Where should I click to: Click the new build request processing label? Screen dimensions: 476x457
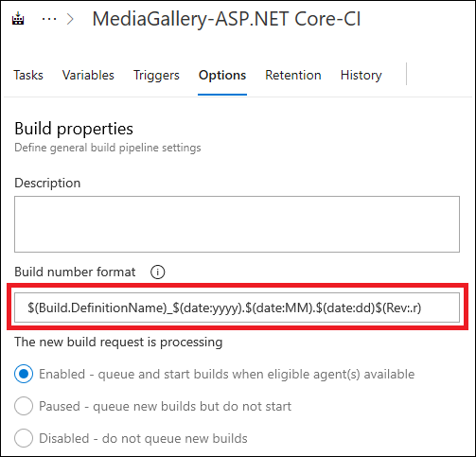click(x=118, y=342)
